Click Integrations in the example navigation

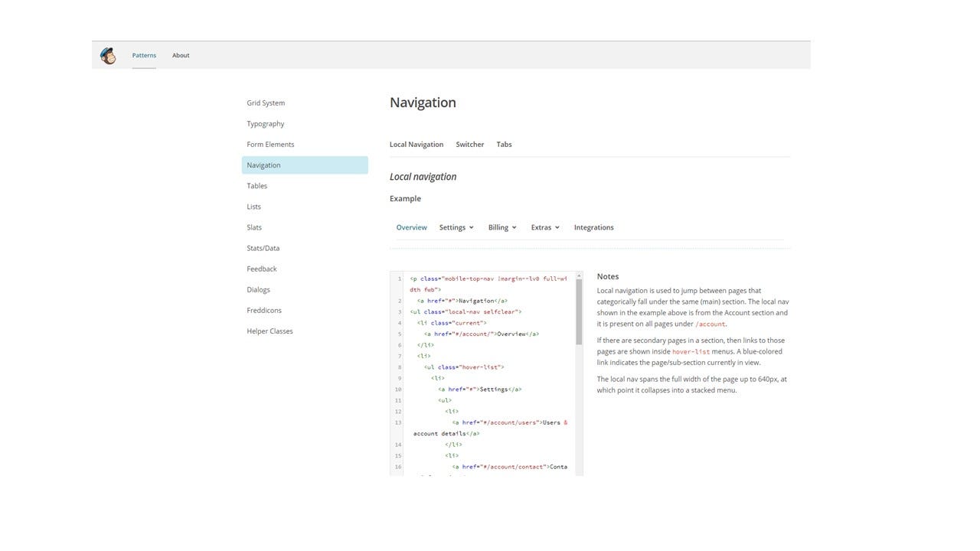593,227
